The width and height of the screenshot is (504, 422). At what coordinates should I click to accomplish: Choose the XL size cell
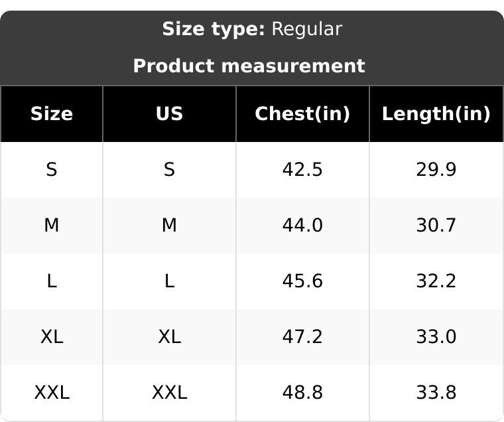coord(52,337)
